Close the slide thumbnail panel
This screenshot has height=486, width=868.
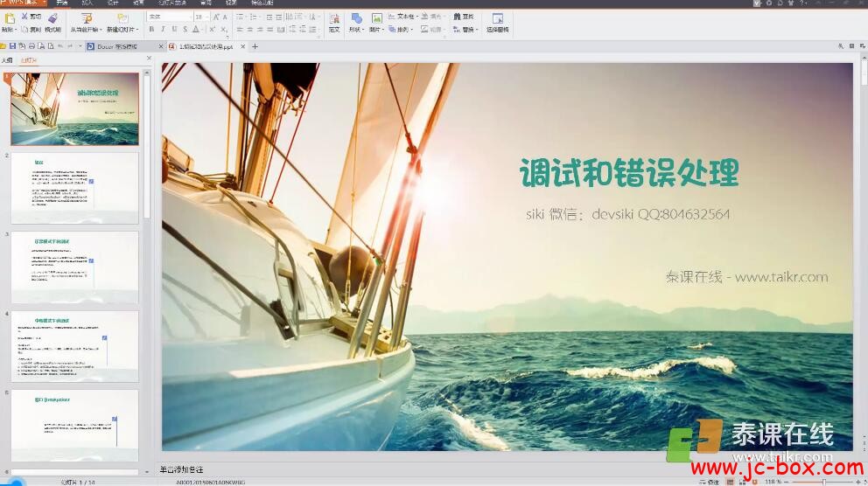point(149,58)
